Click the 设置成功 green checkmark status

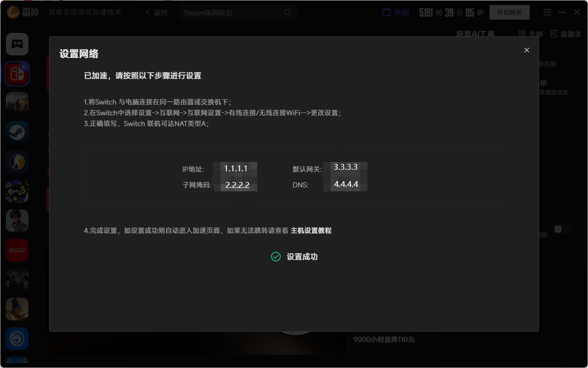pos(276,257)
